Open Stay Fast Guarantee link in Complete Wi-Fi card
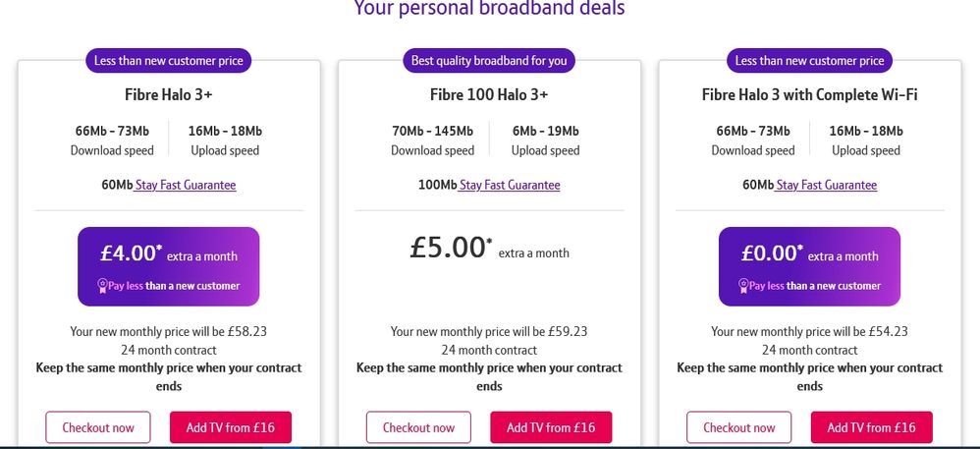The width and height of the screenshot is (980, 449). pos(827,185)
